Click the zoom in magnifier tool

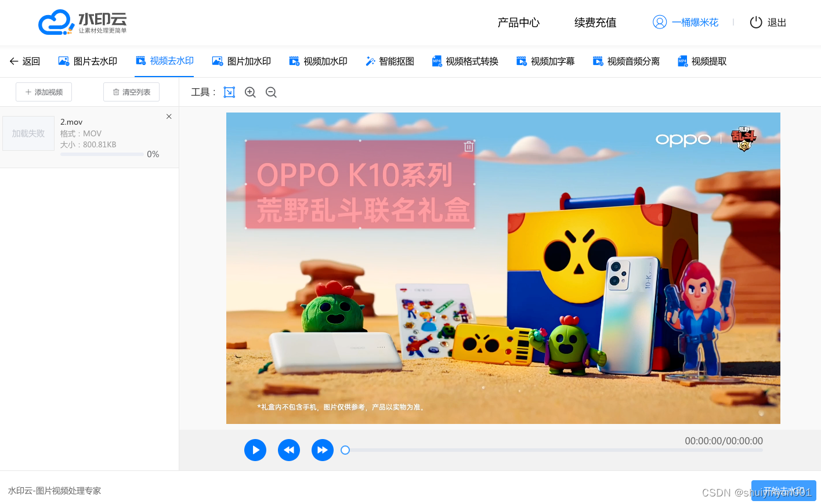click(x=250, y=92)
